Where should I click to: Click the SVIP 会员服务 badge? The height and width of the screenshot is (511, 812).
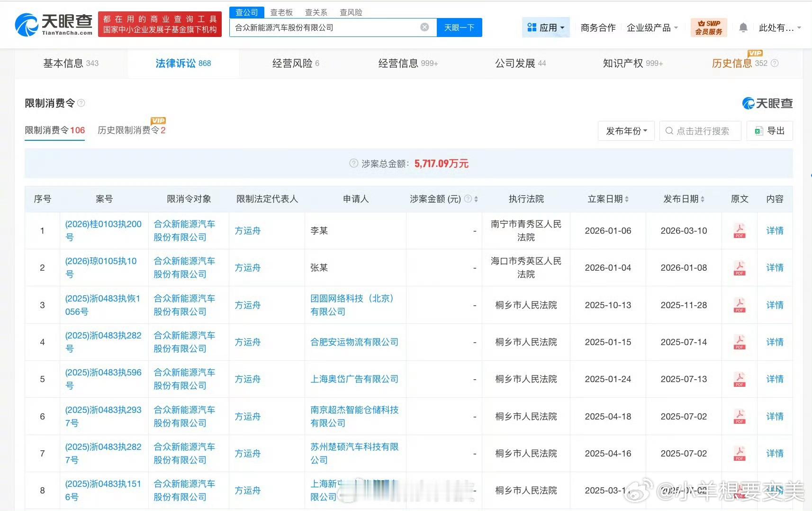point(709,27)
